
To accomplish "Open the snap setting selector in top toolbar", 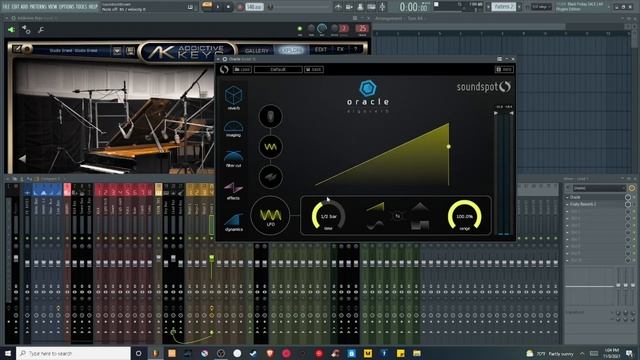I will click(x=542, y=7).
